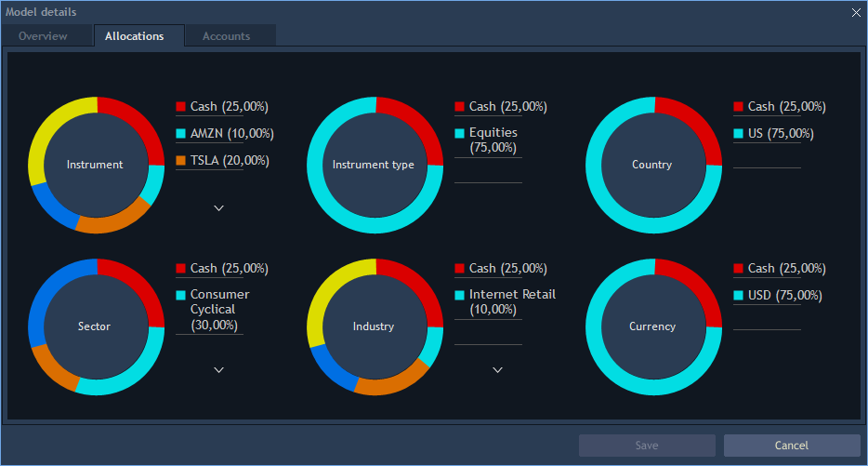Image resolution: width=868 pixels, height=466 pixels.
Task: Click the Instrument type donut chart center
Action: click(375, 165)
